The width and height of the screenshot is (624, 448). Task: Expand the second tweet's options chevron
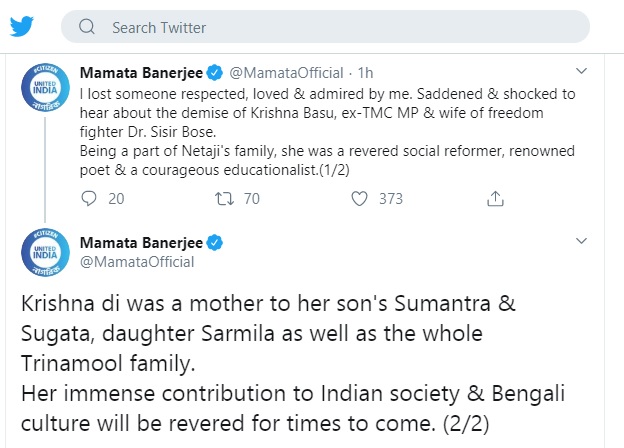tap(581, 241)
